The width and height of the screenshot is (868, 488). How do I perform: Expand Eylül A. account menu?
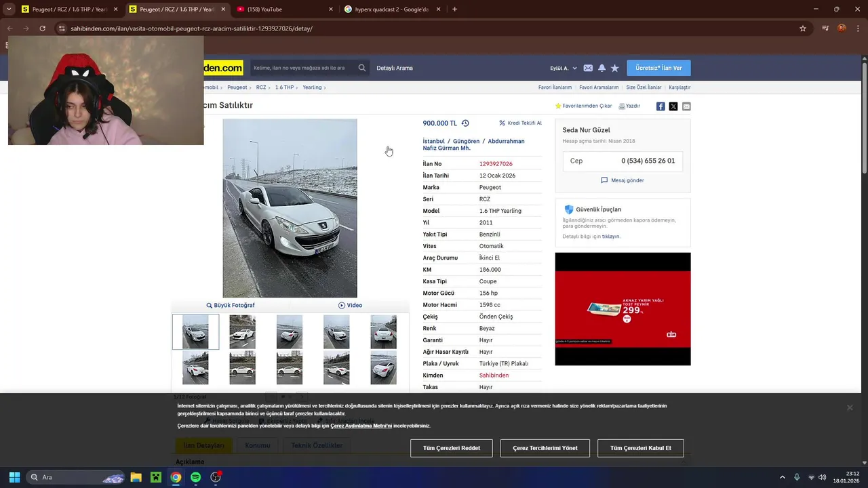pyautogui.click(x=564, y=68)
